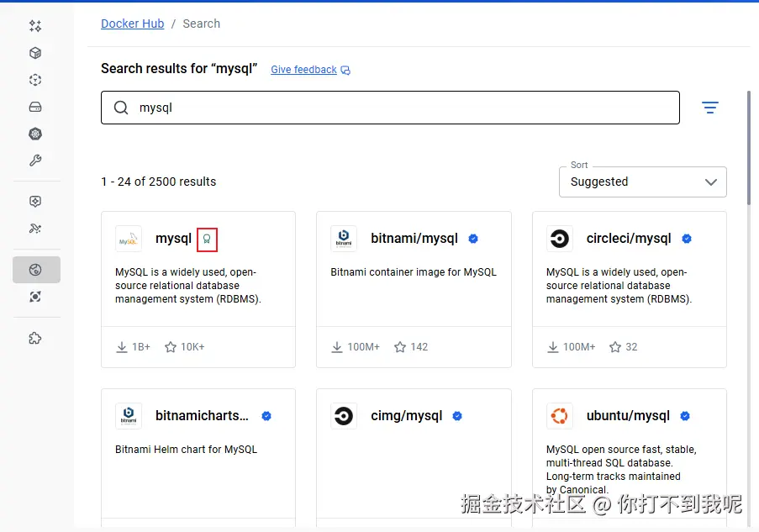This screenshot has height=532, width=759.
Task: Click verified badge next to cimg/mysql
Action: (x=457, y=416)
